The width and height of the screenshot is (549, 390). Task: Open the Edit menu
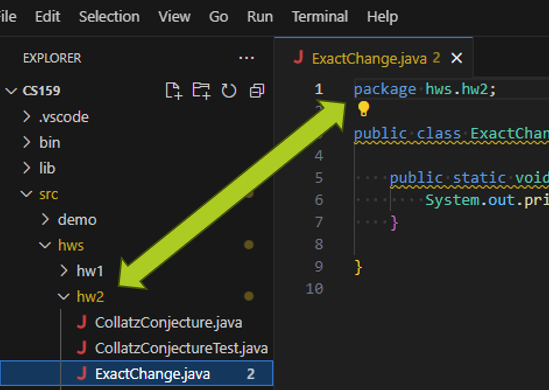(x=47, y=16)
